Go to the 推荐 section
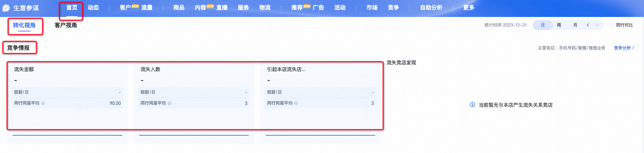Image resolution: width=644 pixels, height=153 pixels. tap(297, 8)
